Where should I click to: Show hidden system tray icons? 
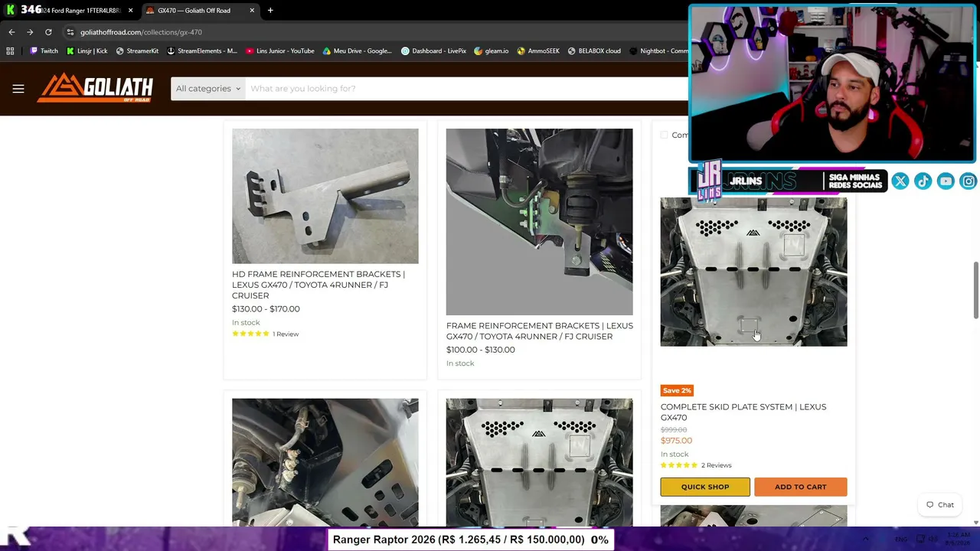click(866, 539)
